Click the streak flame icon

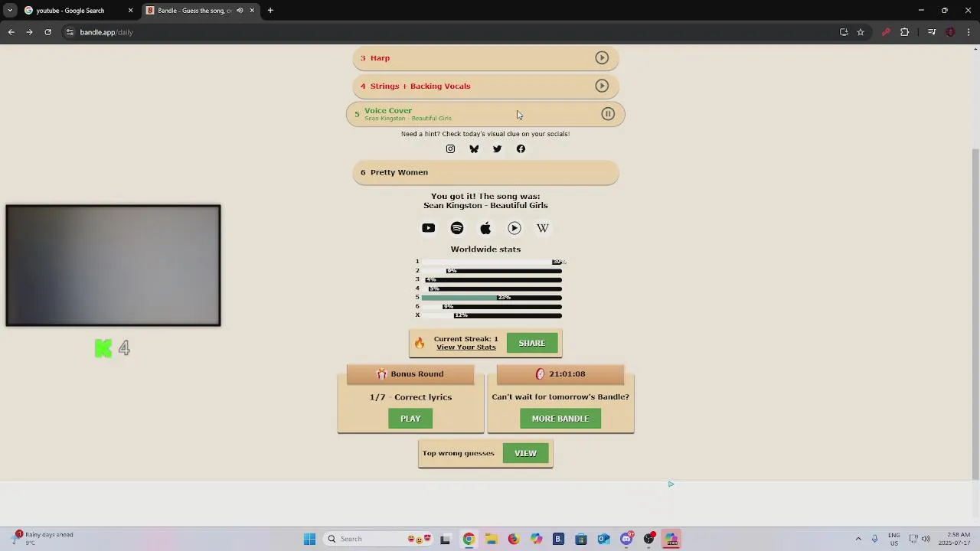click(x=420, y=343)
